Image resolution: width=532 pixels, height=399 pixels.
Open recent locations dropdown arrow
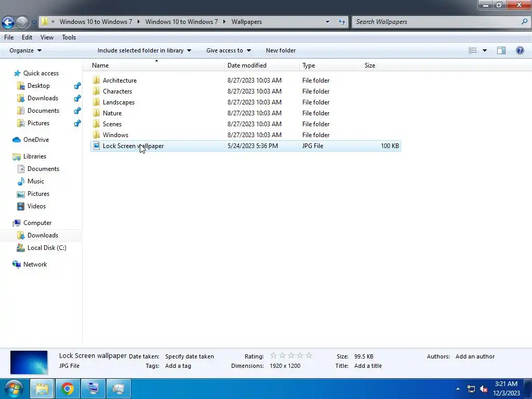(34, 22)
